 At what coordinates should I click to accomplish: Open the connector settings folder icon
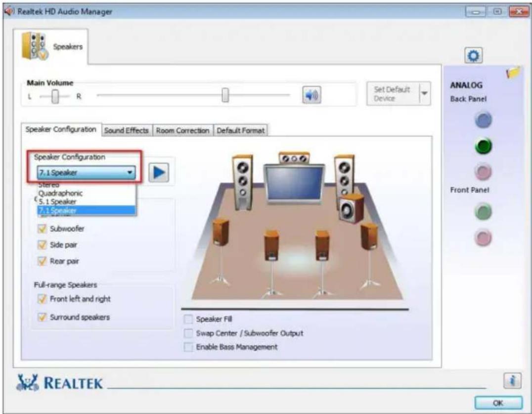[x=513, y=72]
